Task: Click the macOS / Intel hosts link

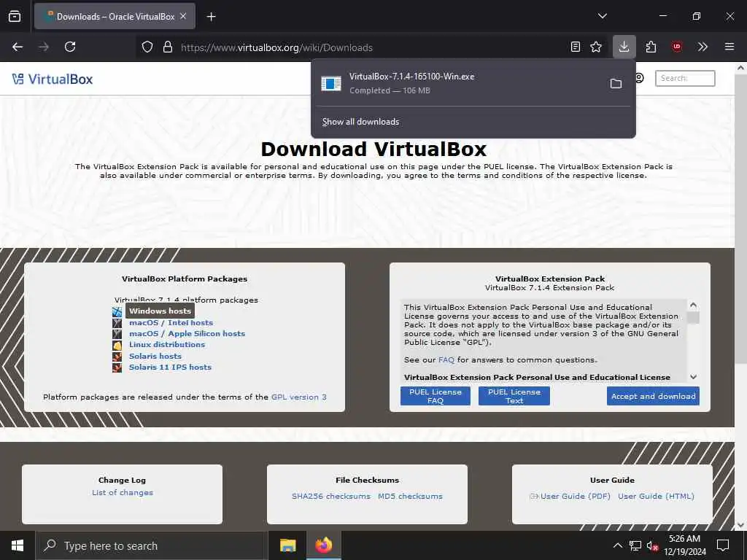Action: (x=171, y=323)
